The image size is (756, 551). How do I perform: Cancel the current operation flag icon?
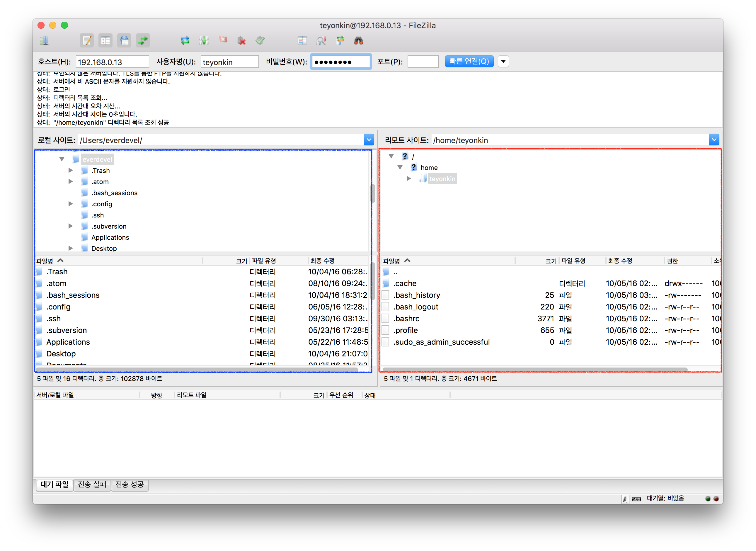[223, 40]
